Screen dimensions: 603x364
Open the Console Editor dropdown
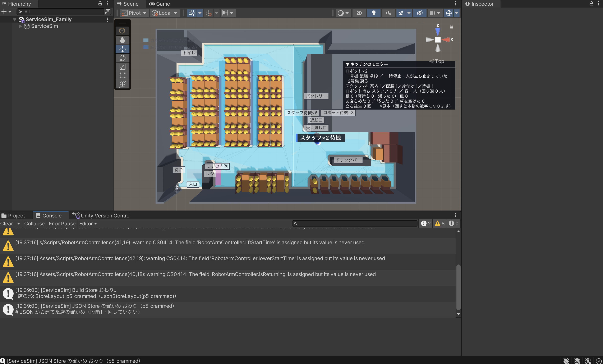[88, 224]
